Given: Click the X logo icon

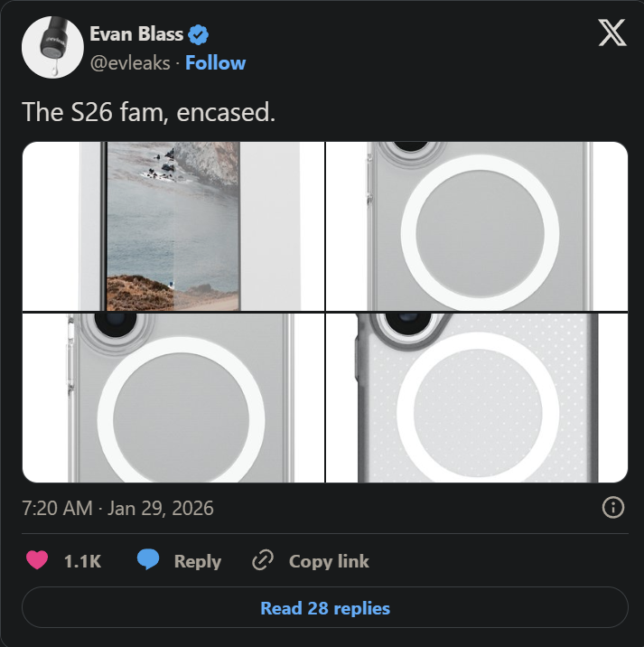Looking at the screenshot, I should pyautogui.click(x=612, y=34).
